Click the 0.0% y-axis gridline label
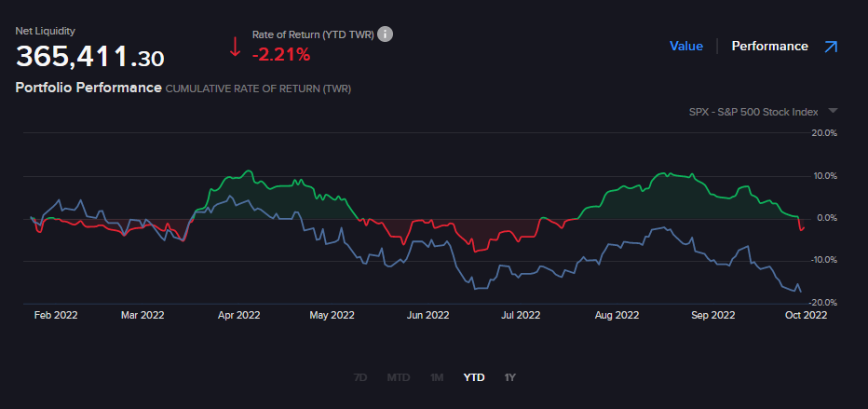868x409 pixels. [824, 218]
